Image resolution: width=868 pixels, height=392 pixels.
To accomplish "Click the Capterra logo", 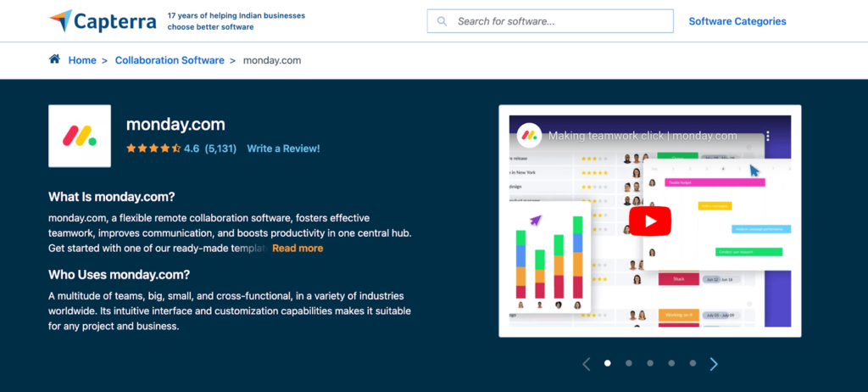I will (x=103, y=21).
